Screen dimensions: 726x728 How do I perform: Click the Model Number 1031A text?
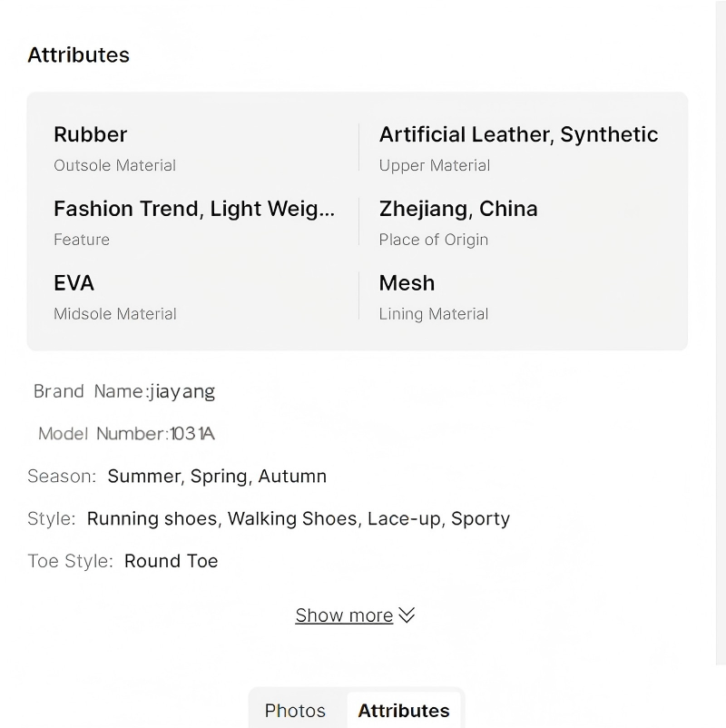[126, 434]
